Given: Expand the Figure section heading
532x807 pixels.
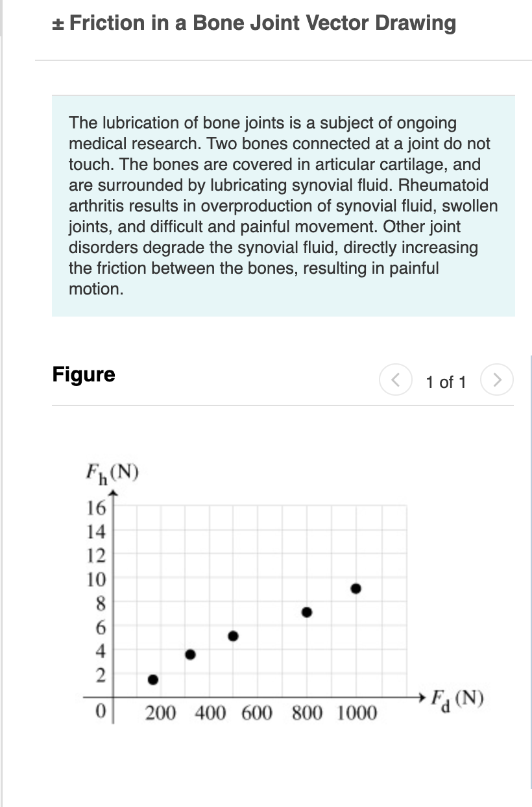Looking at the screenshot, I should click(83, 374).
